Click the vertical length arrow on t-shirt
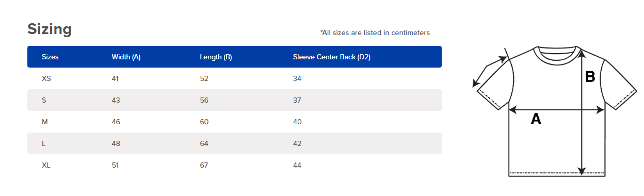Image resolution: width=644 pixels, height=196 pixels. point(582,111)
